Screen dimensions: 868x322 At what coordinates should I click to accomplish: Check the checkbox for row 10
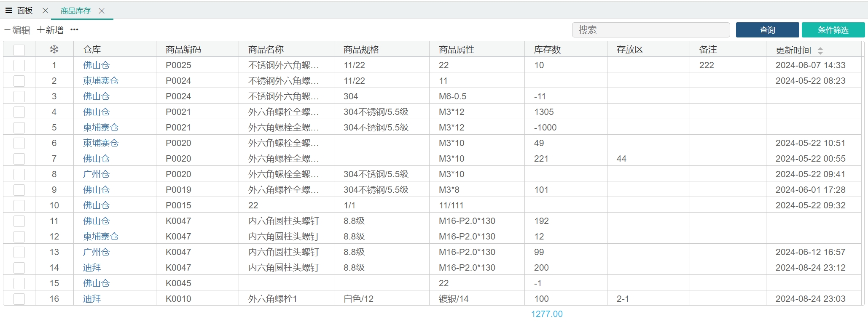(x=19, y=205)
